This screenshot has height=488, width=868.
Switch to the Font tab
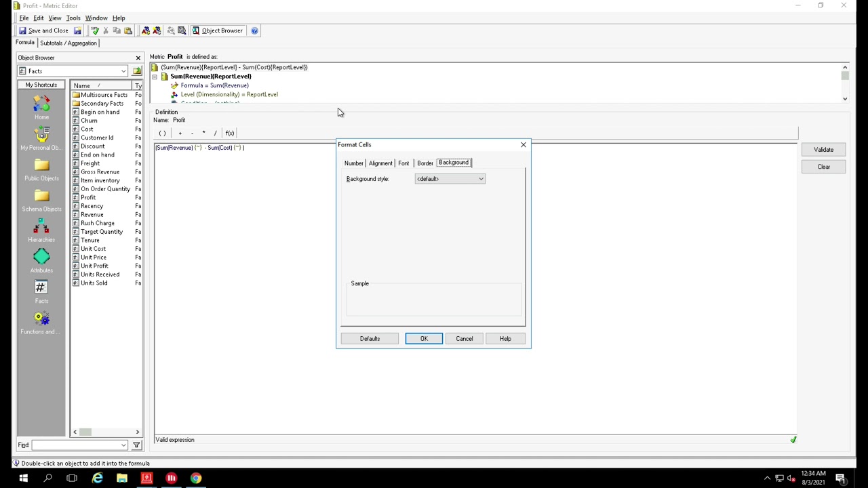tap(403, 163)
